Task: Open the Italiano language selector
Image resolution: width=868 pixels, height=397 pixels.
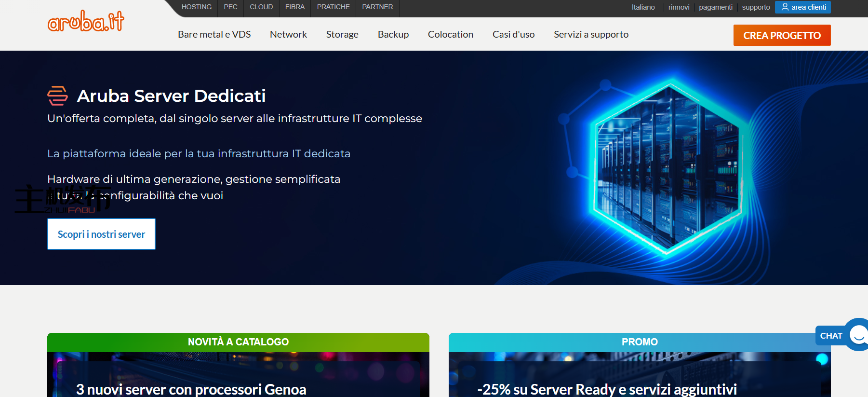Action: click(x=643, y=7)
